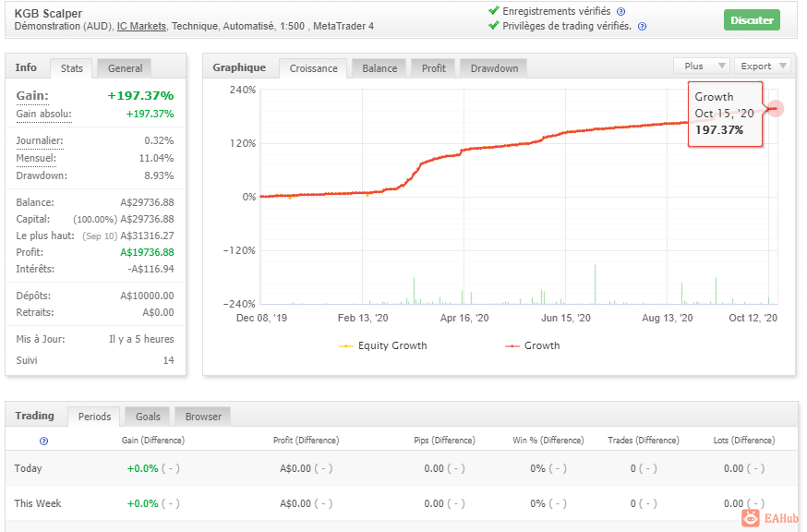Open help icon next to Privilèges de trading vérifiés
The height and width of the screenshot is (532, 807).
[x=642, y=26]
